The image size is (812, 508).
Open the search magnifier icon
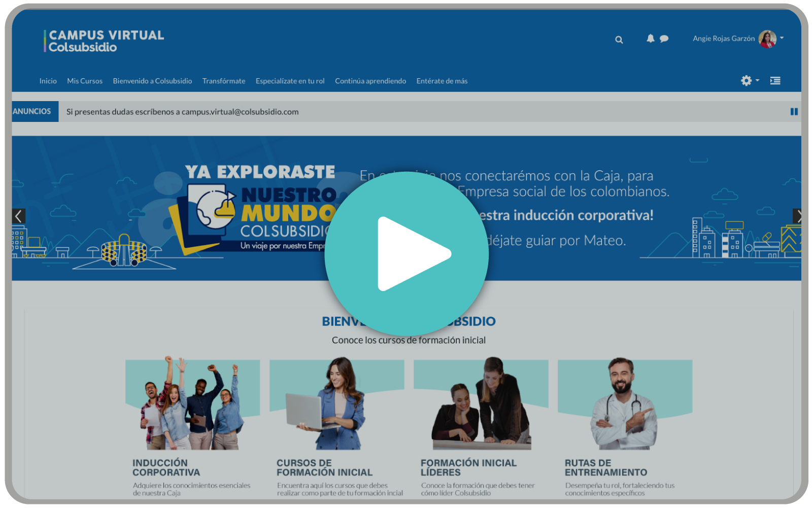coord(619,39)
